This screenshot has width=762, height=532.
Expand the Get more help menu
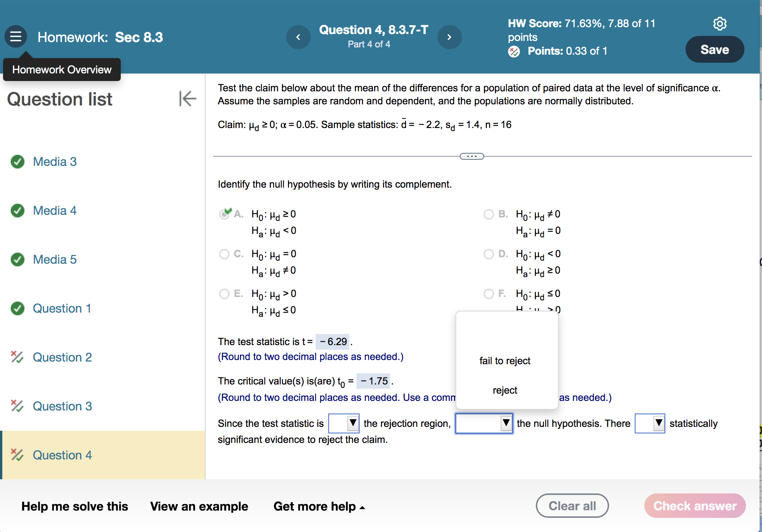pyautogui.click(x=319, y=506)
